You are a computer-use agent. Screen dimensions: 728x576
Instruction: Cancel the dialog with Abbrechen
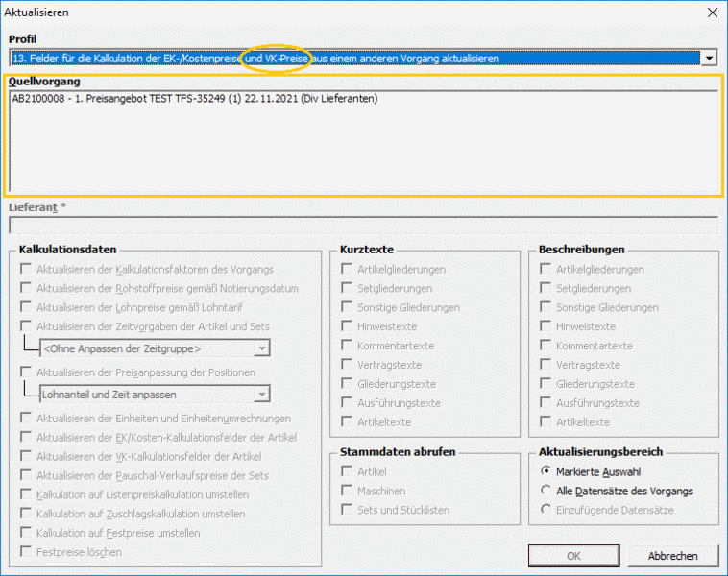click(x=672, y=556)
